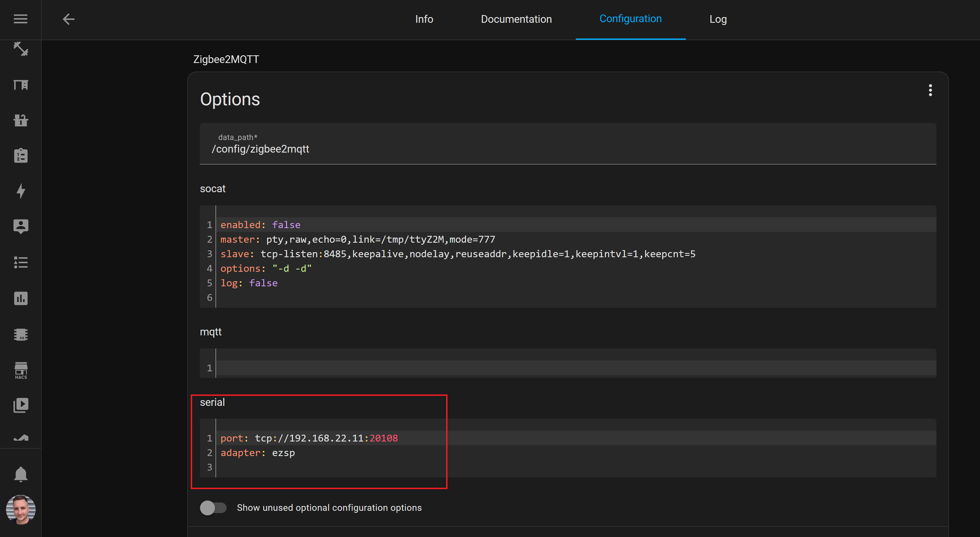
Task: Open the chip hardware sidebar icon
Action: 20,335
